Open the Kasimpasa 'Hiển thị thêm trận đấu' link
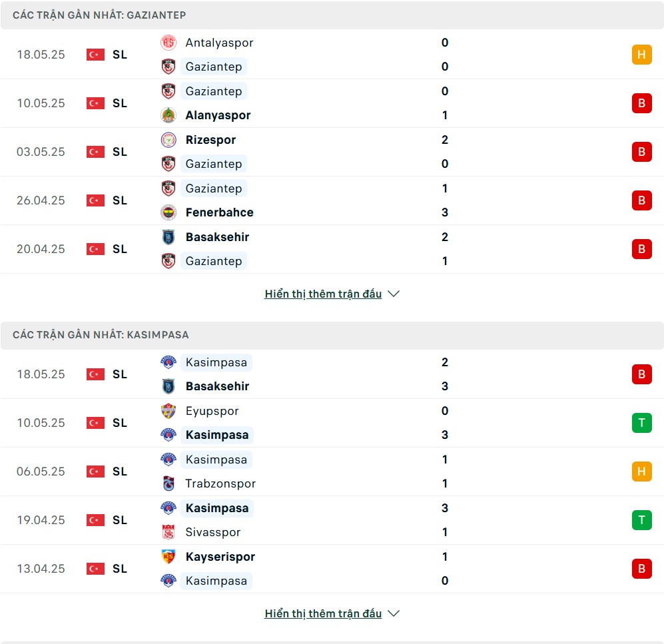Viewport: 664px width, 644px height. pyautogui.click(x=323, y=613)
